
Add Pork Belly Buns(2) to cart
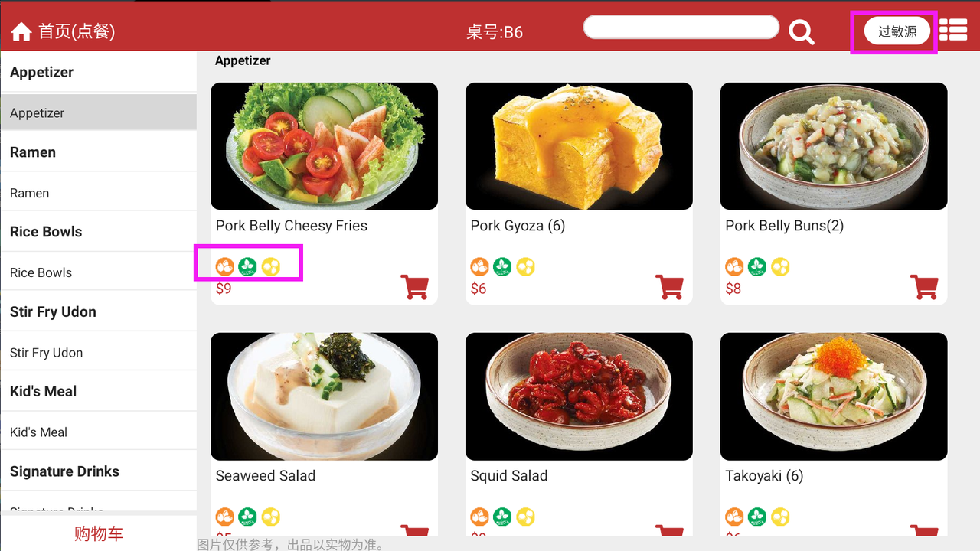point(925,287)
